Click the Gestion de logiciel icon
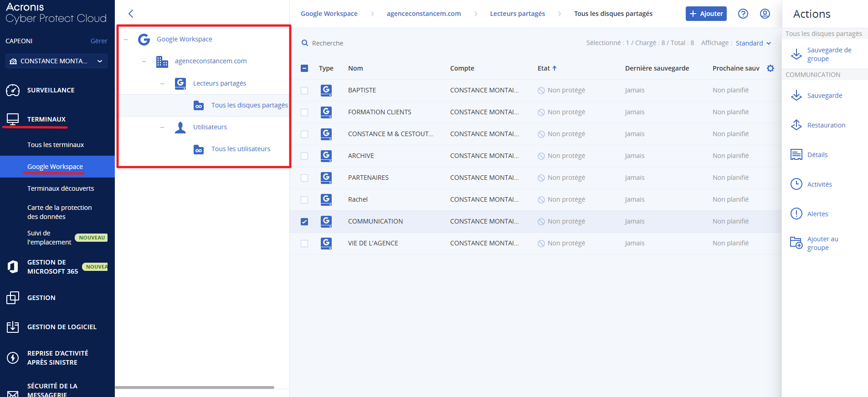Image resolution: width=868 pixels, height=397 pixels. (x=13, y=327)
